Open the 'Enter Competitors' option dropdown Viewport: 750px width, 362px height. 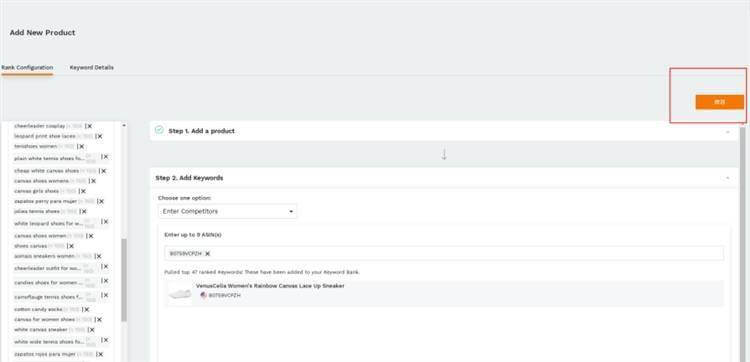click(x=228, y=211)
